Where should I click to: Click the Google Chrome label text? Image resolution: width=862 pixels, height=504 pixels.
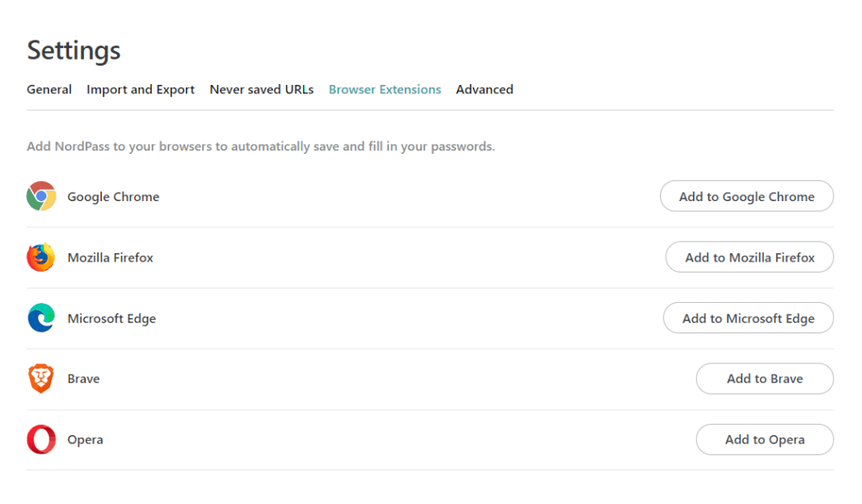coord(113,196)
